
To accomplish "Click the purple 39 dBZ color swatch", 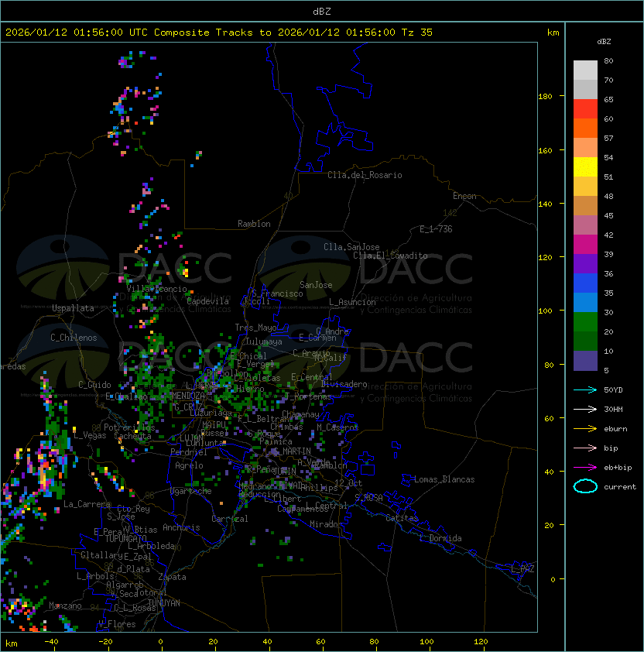I will [x=585, y=264].
